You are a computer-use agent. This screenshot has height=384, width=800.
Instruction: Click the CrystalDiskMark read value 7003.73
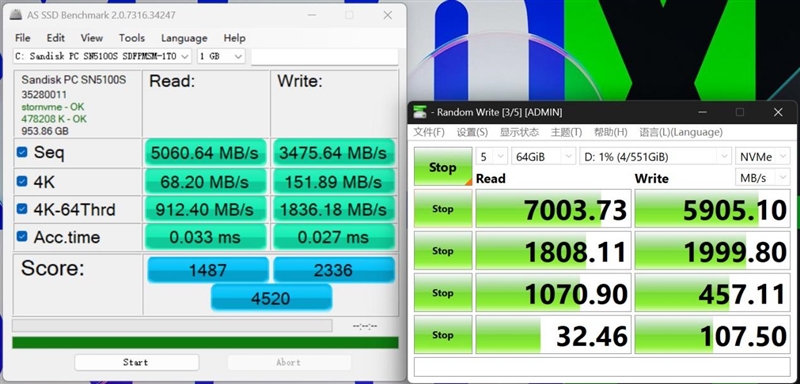(554, 209)
